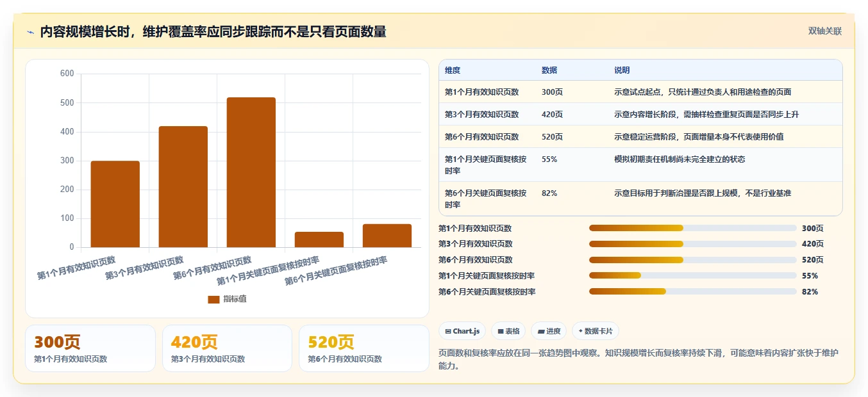The height and width of the screenshot is (397, 868).
Task: Click the 双轴关联 tag in the header
Action: [825, 31]
